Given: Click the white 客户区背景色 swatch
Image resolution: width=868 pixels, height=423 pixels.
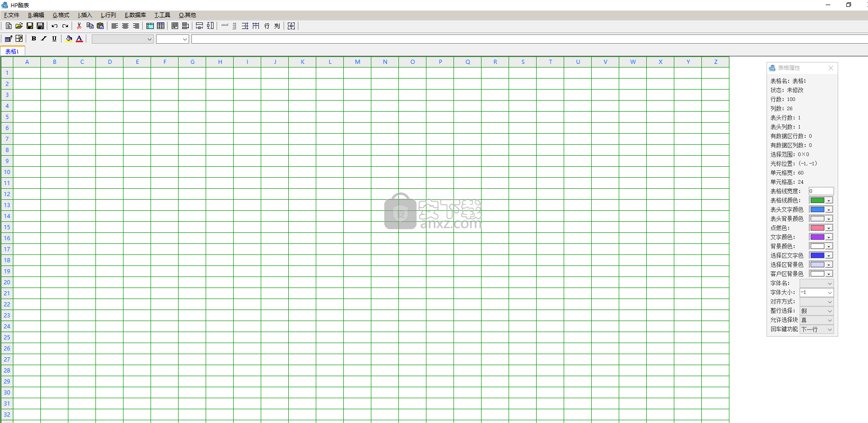Looking at the screenshot, I should tap(818, 274).
